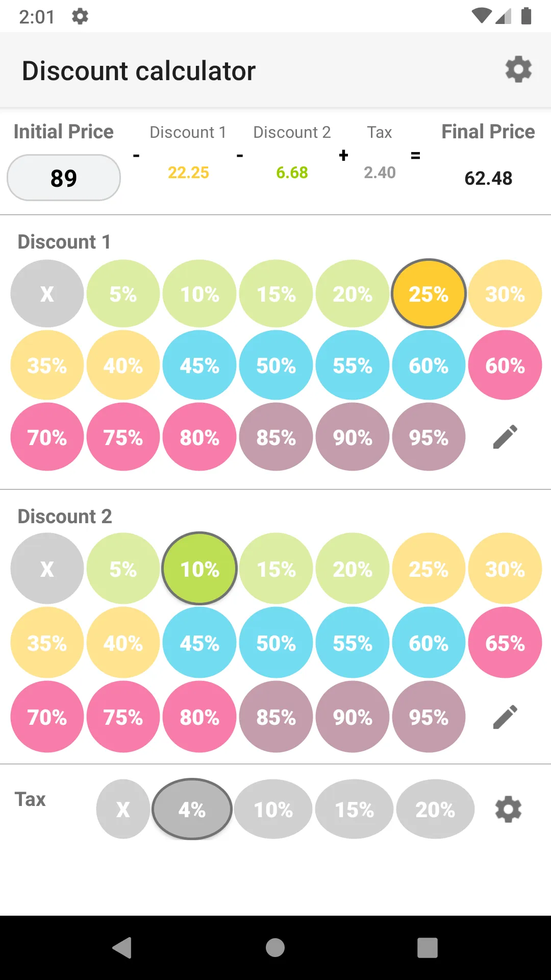Choose pink 60% in Discount 1
Viewport: 551px width, 980px height.
[x=505, y=365]
